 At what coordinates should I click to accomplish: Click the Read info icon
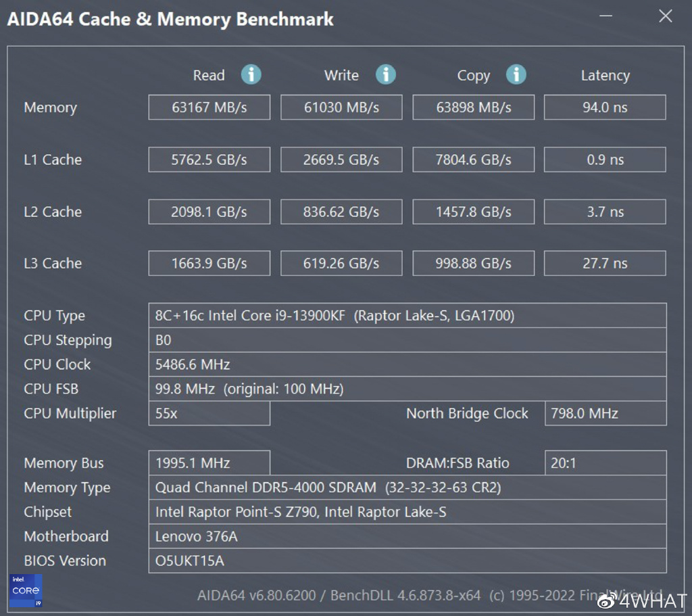pos(251,74)
